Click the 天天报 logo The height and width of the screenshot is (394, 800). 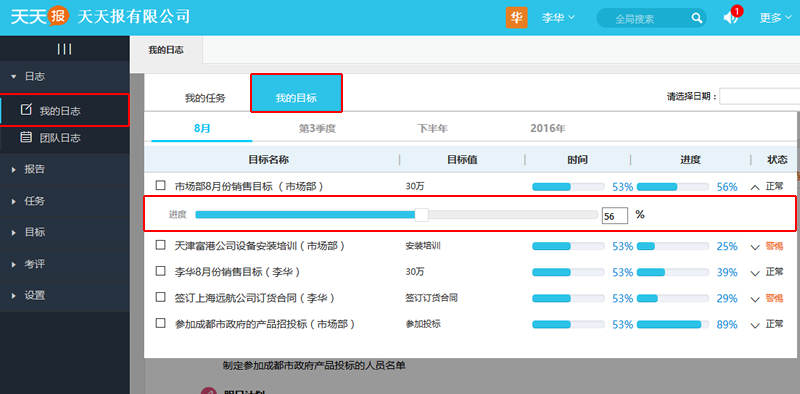(x=40, y=16)
